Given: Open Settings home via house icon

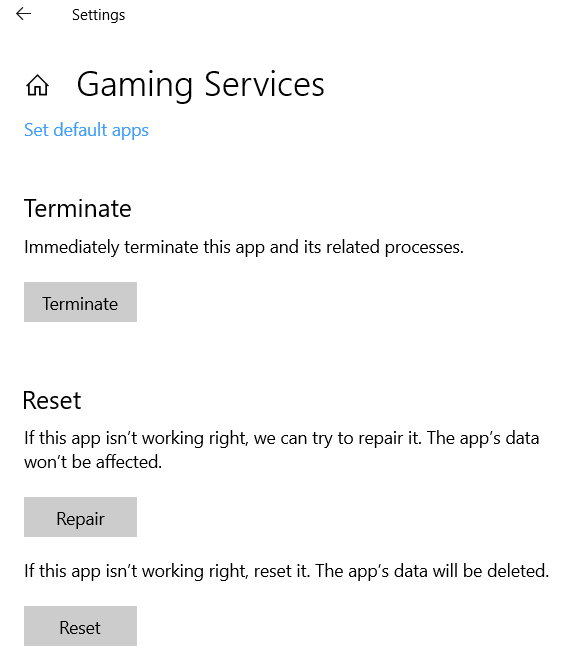Looking at the screenshot, I should coord(38,85).
